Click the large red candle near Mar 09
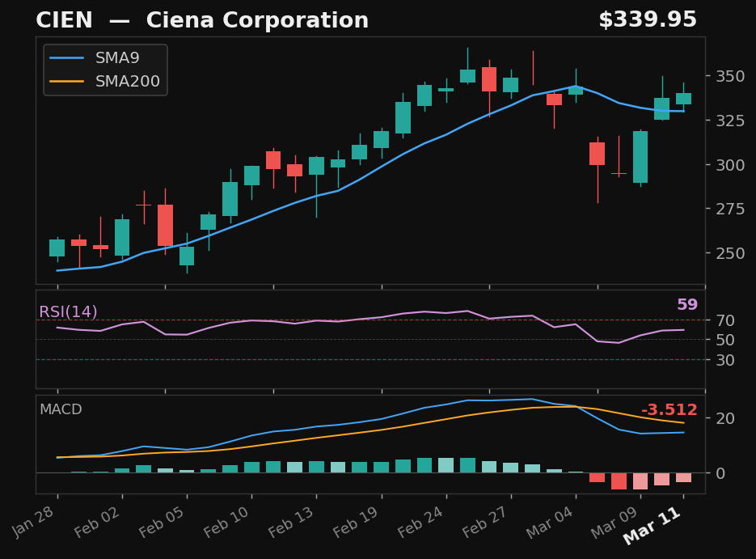This screenshot has width=756, height=559. (597, 154)
